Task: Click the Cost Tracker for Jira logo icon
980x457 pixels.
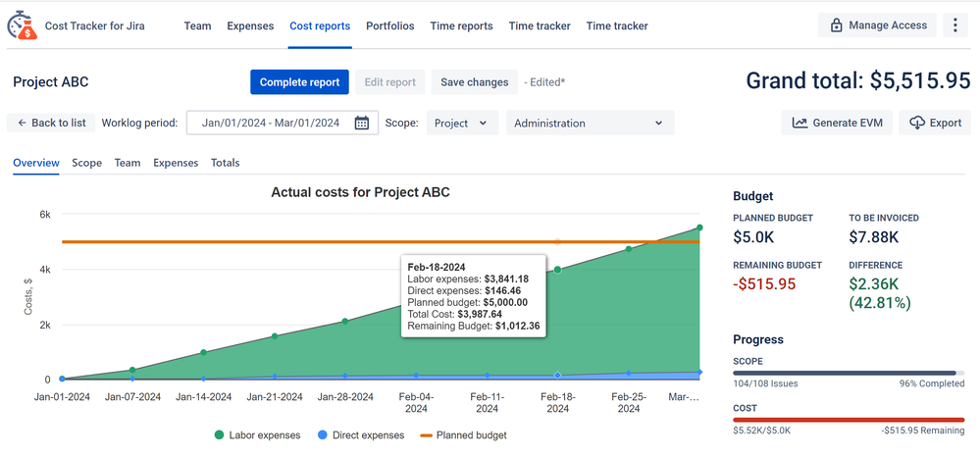Action: point(22,25)
